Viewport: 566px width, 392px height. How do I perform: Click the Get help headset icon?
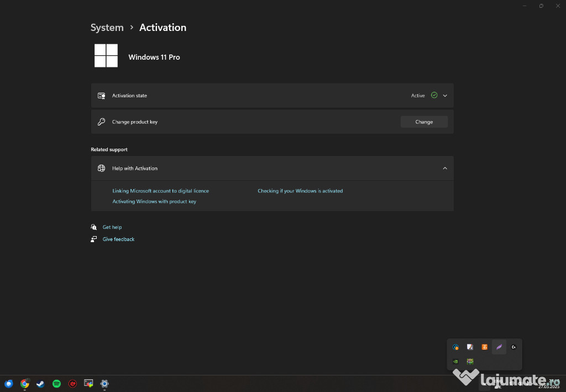pos(94,227)
